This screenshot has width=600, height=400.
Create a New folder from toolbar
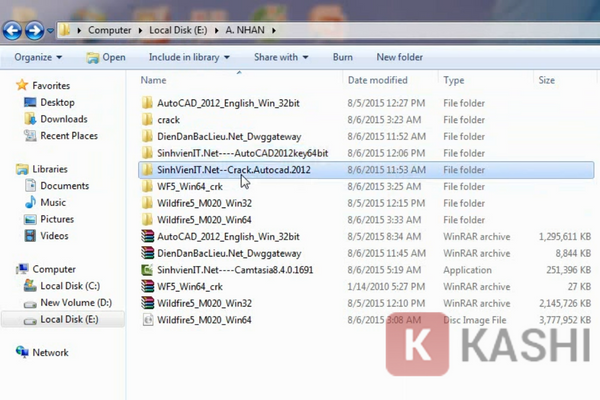click(x=399, y=57)
